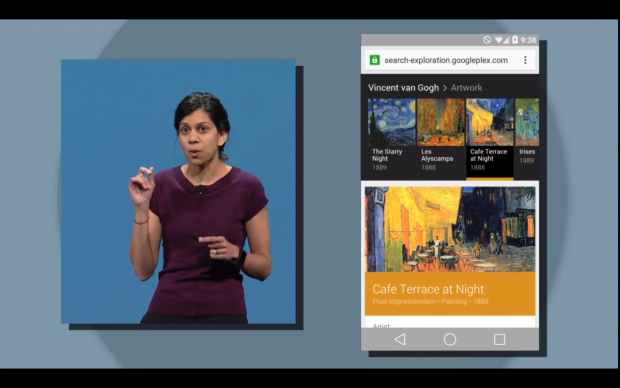Click the presenter video frame
The image size is (620, 388).
point(178,192)
